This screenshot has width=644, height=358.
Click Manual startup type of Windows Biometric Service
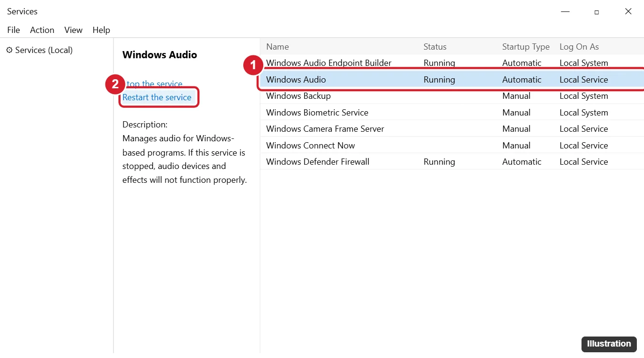click(517, 113)
